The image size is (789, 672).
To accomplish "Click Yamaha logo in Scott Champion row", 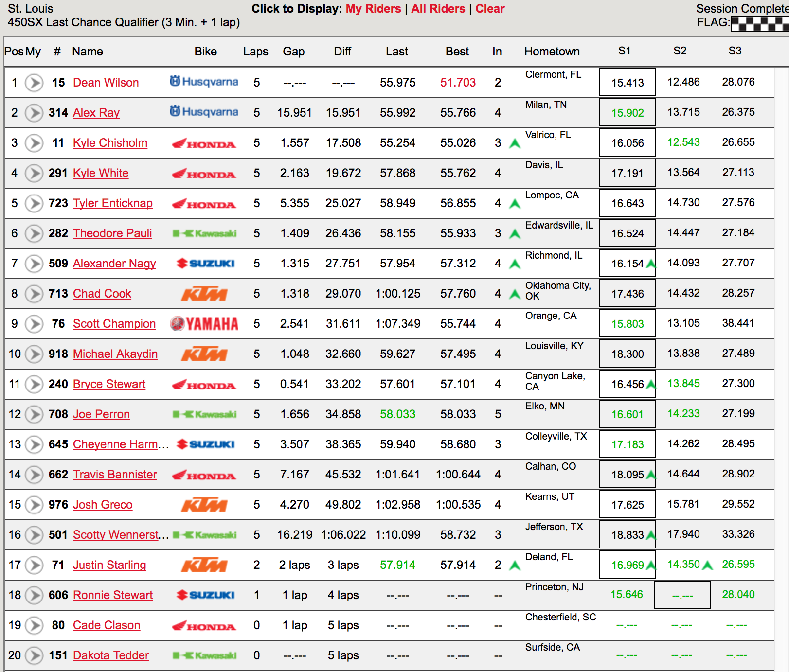I will pos(204,324).
